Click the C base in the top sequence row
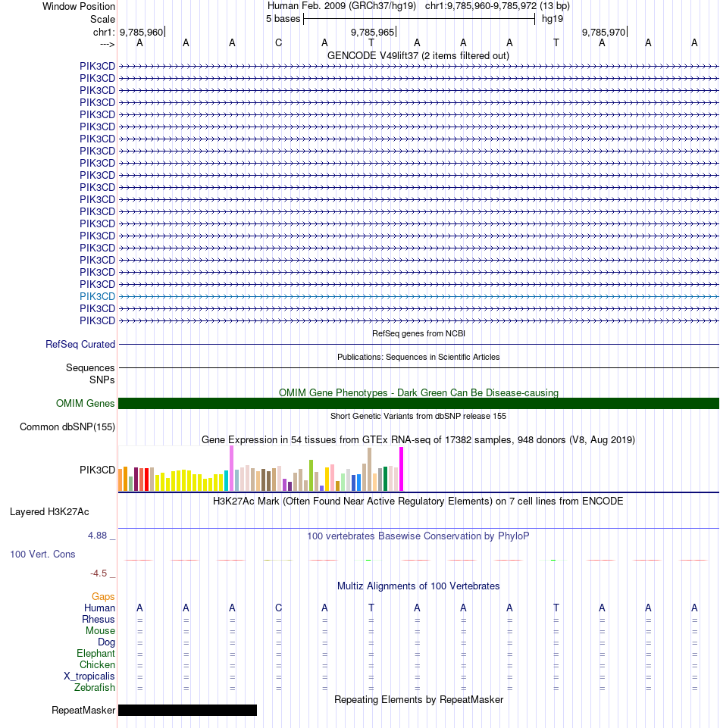The image size is (720, 728). (278, 43)
